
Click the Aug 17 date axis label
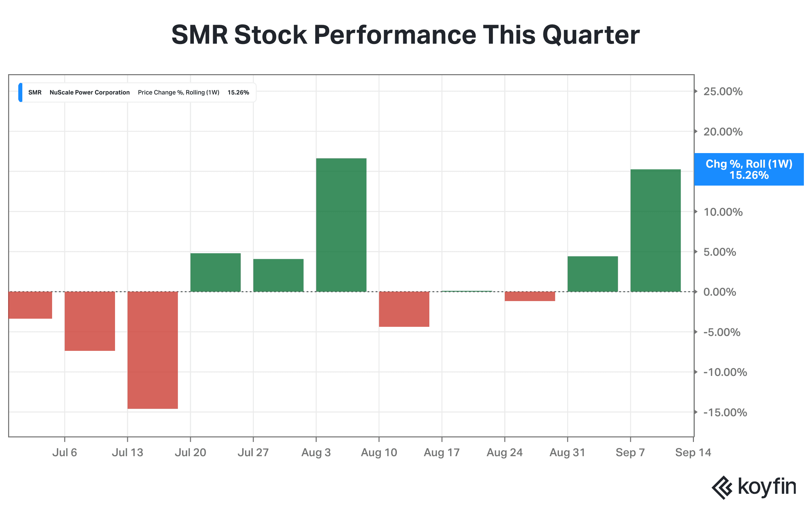coord(442,452)
